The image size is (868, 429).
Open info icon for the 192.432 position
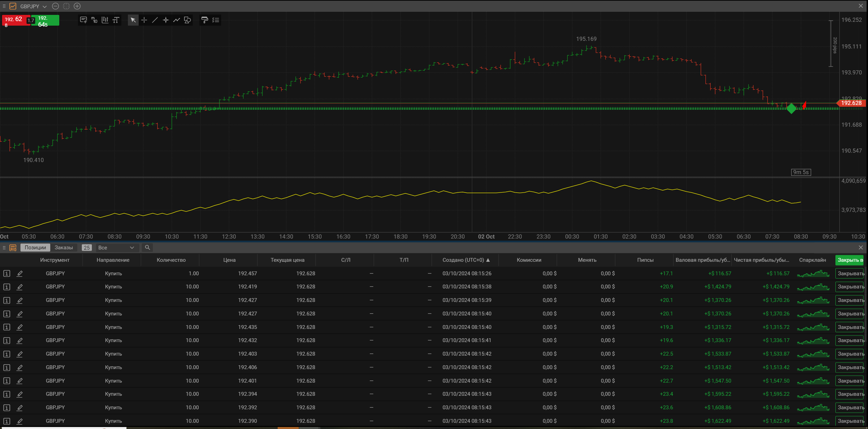pos(7,341)
